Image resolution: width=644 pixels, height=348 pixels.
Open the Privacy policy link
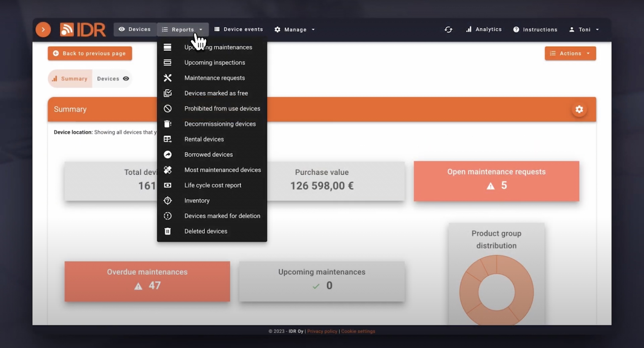[x=322, y=331]
